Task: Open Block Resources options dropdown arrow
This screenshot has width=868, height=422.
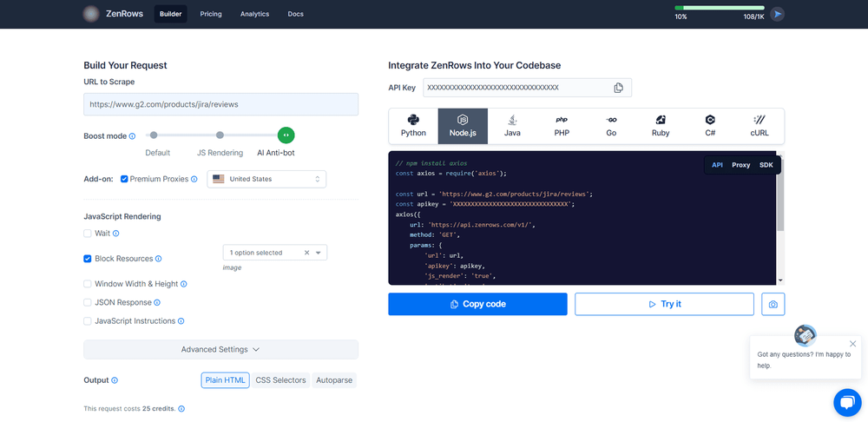Action: pos(319,253)
